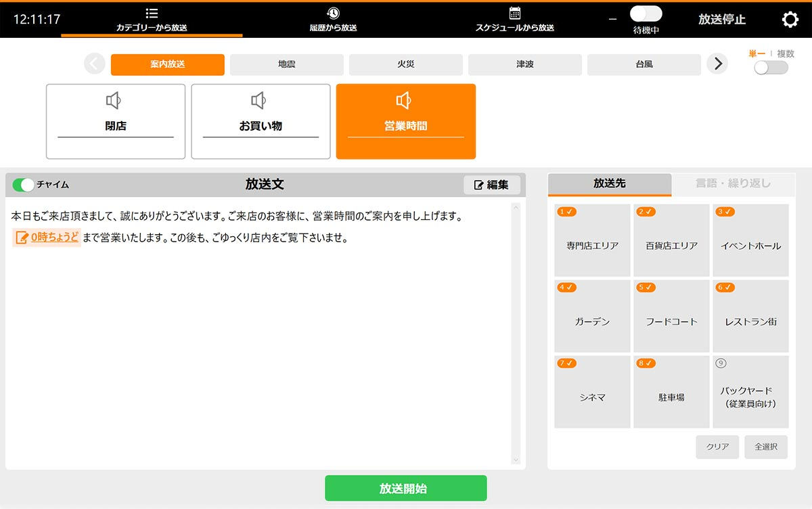
Task: Select the 地震 category tab
Action: tap(287, 65)
